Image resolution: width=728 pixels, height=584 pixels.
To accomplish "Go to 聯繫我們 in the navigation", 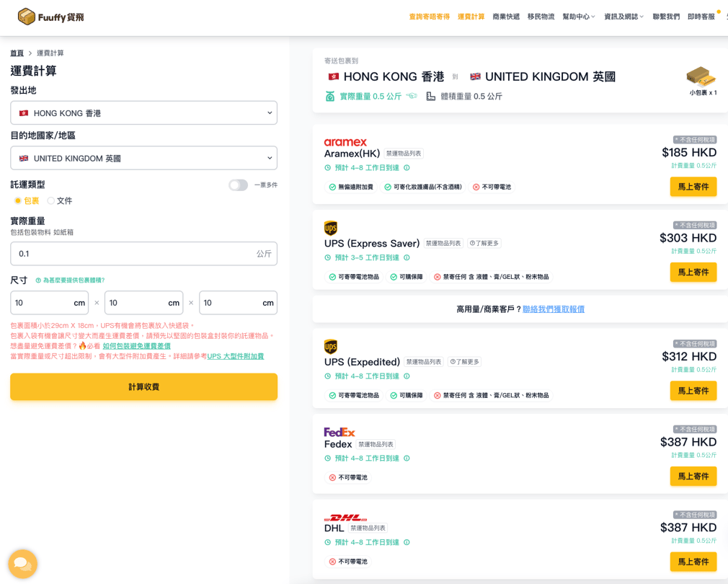I will [x=666, y=17].
